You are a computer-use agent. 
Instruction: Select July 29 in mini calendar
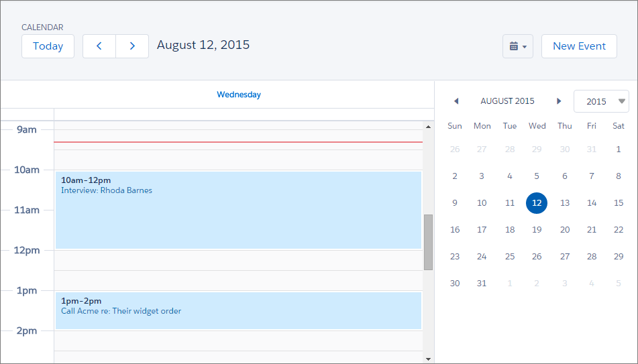click(537, 149)
